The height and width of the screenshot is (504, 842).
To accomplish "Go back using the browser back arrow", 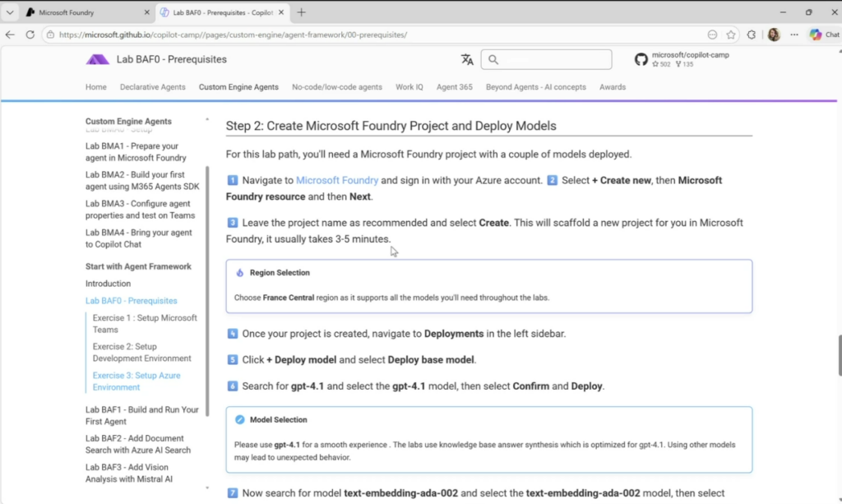I will pyautogui.click(x=10, y=35).
